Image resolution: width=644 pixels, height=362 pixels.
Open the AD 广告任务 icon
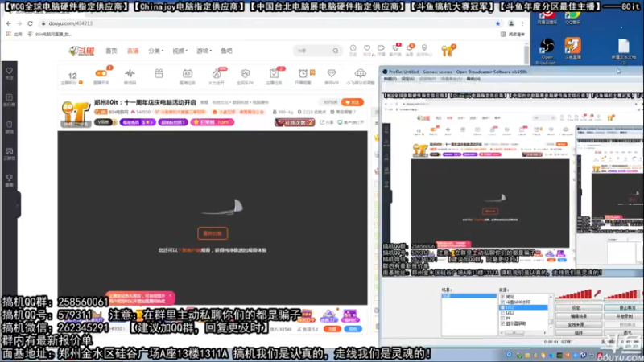pyautogui.click(x=188, y=74)
